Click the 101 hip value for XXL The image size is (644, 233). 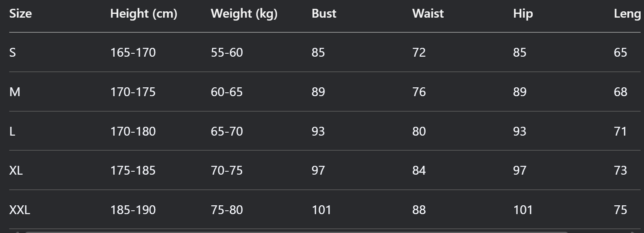coord(522,210)
